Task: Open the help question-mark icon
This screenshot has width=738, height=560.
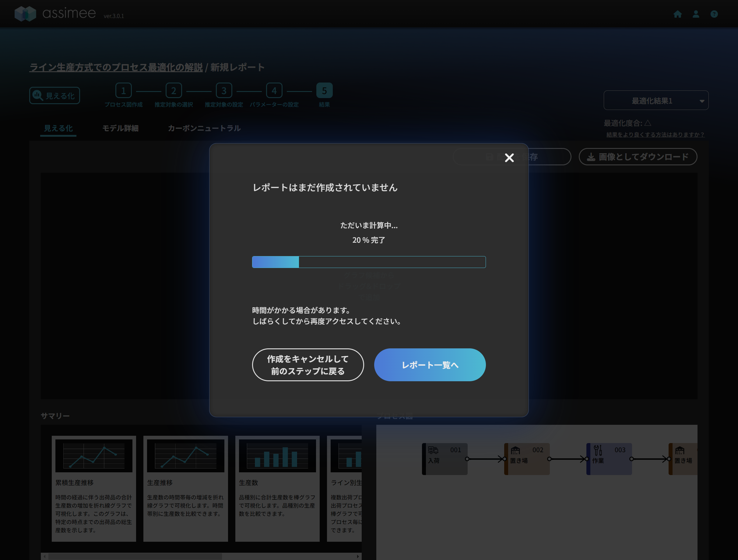Action: click(x=714, y=14)
